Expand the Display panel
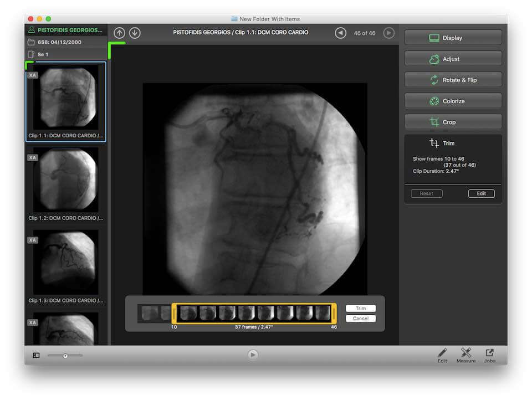The image size is (532, 400). point(453,38)
